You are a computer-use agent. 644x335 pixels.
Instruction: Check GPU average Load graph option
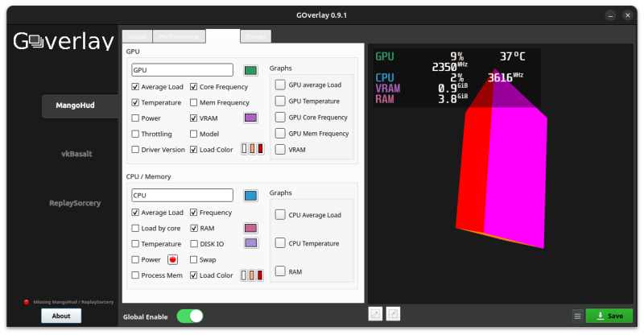click(280, 85)
